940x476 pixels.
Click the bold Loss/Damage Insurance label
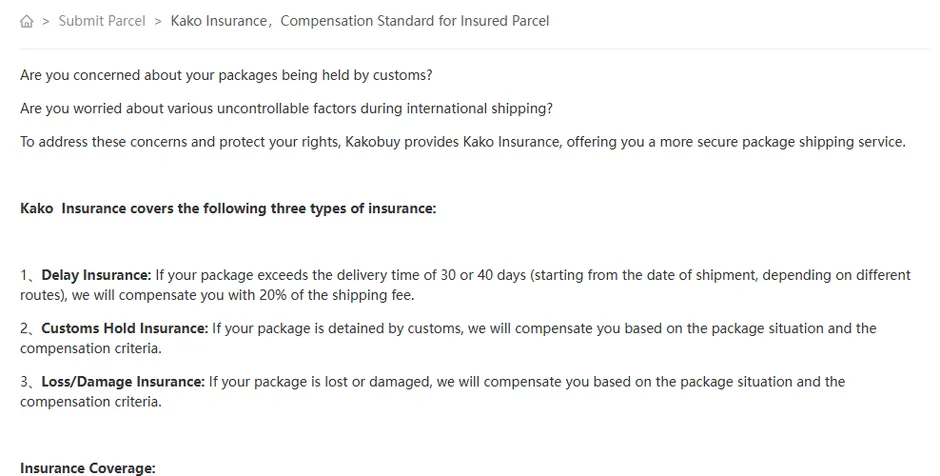(x=123, y=382)
